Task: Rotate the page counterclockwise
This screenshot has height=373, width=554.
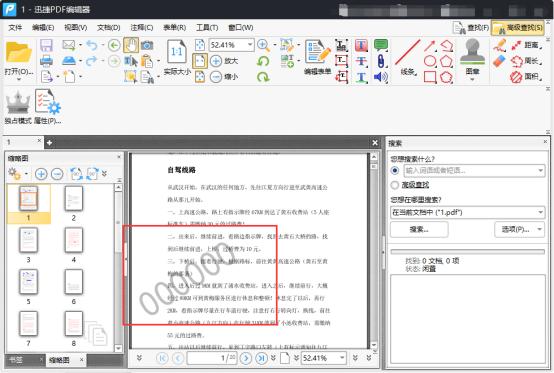Action: tap(263, 61)
